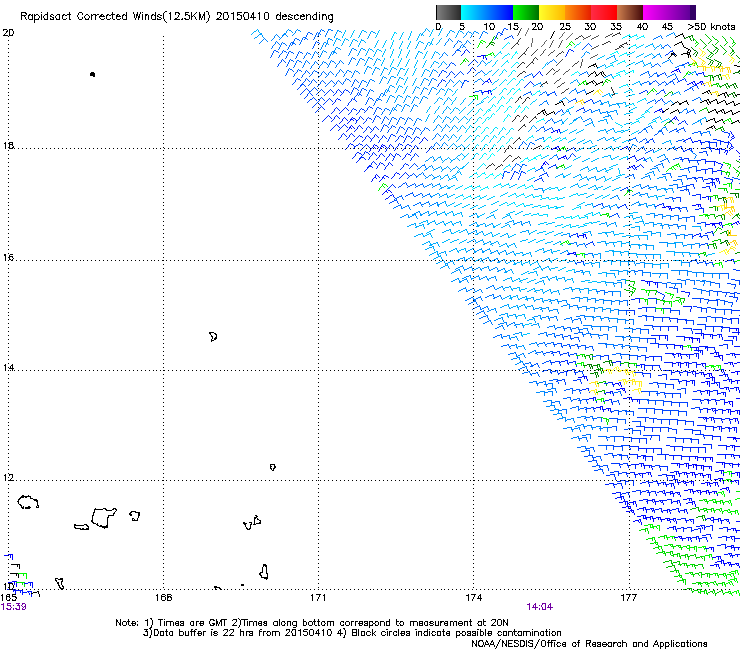The height and width of the screenshot is (650, 740).
Task: Click the word 'descending' in the title
Action: point(304,17)
